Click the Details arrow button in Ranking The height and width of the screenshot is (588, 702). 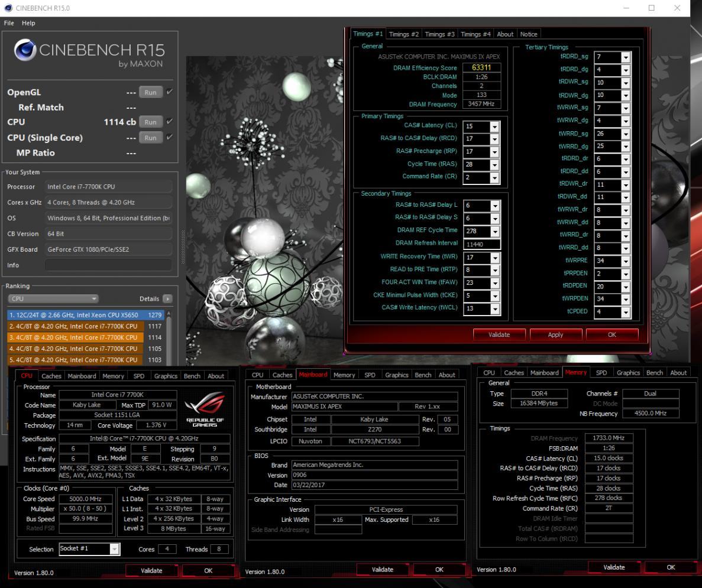pos(167,298)
